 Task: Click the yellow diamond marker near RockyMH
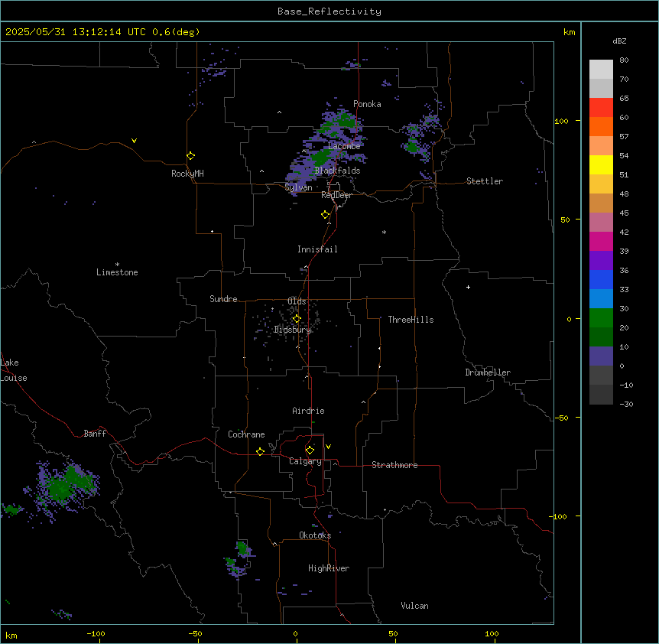click(x=191, y=156)
